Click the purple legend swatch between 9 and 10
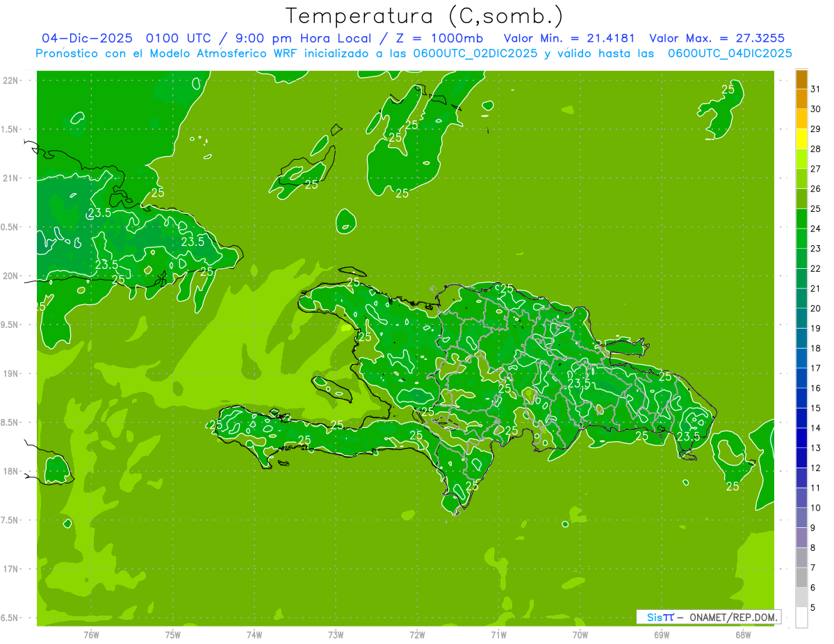The image size is (834, 644). (801, 518)
